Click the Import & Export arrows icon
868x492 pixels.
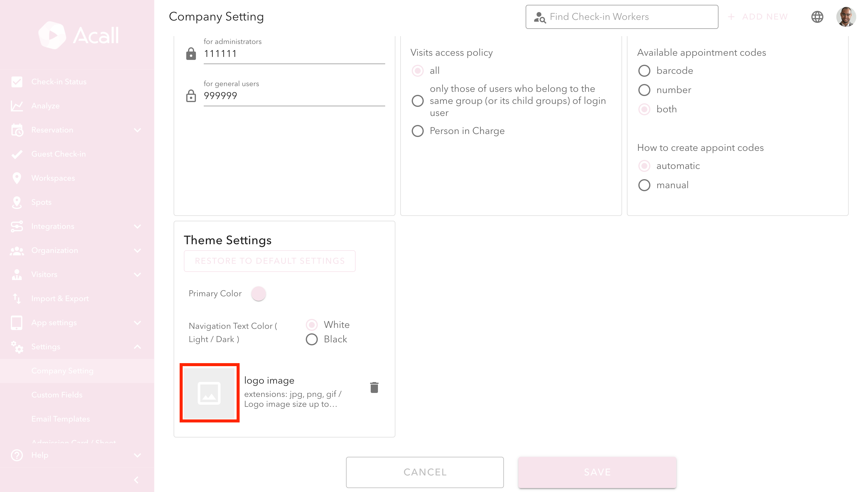tap(17, 298)
